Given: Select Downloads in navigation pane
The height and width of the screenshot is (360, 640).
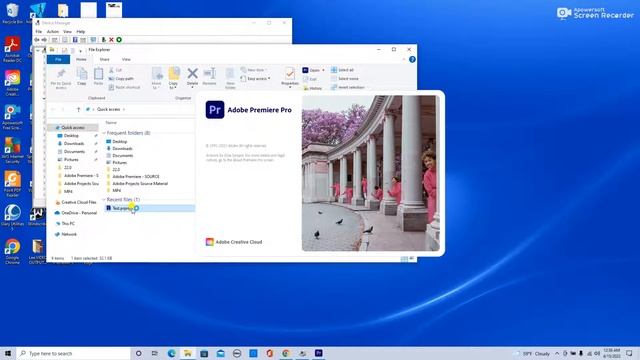Looking at the screenshot, I should point(74,144).
